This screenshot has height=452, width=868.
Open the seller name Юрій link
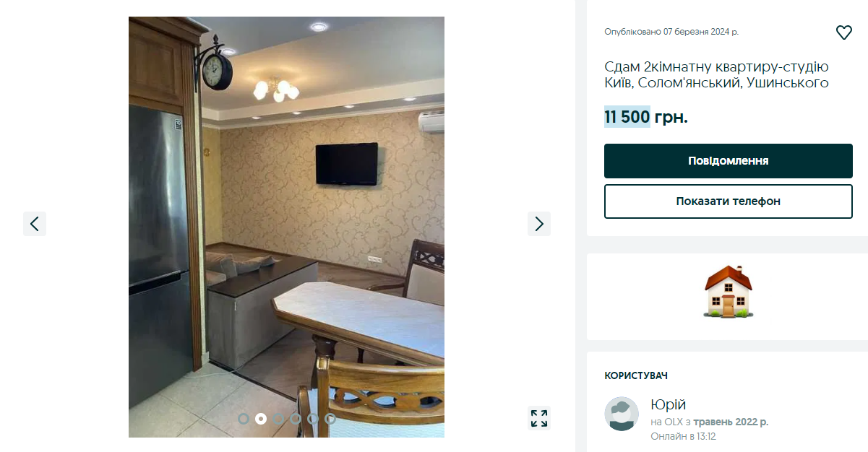pos(669,404)
